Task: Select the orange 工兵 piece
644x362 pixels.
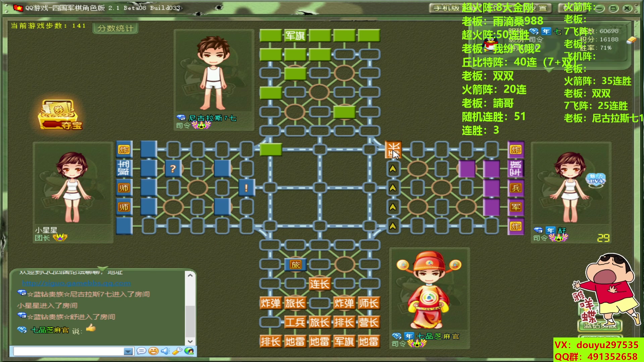Action: 295,322
